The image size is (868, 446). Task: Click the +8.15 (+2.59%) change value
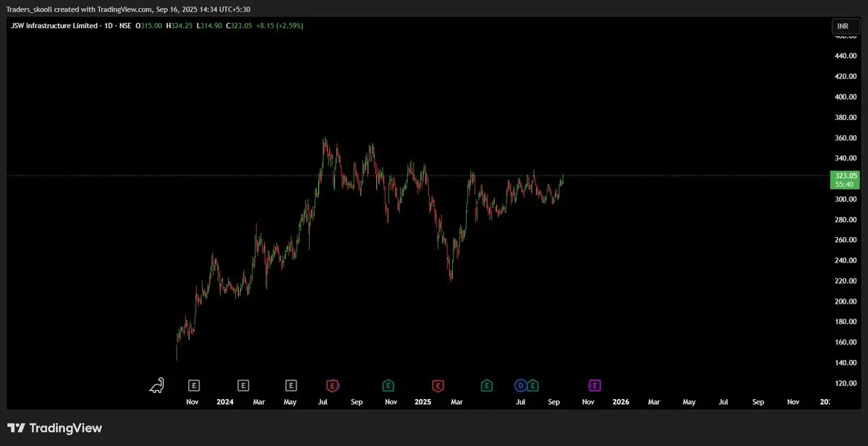(280, 26)
